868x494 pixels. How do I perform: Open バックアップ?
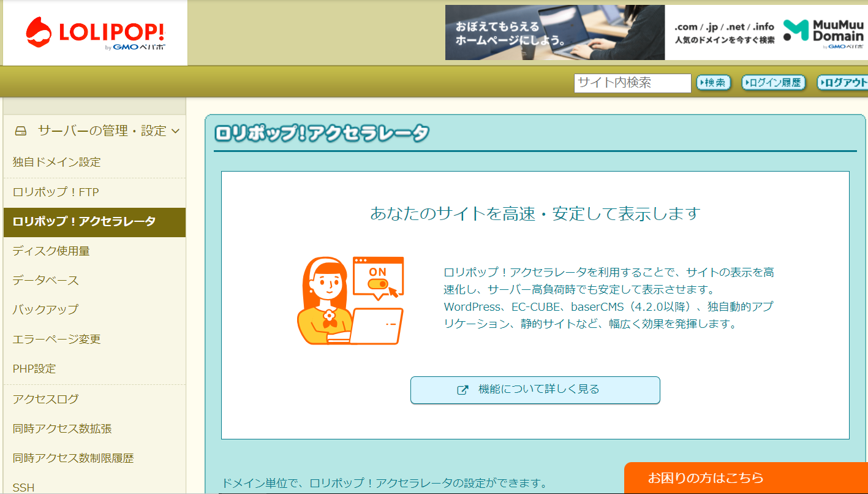point(45,310)
